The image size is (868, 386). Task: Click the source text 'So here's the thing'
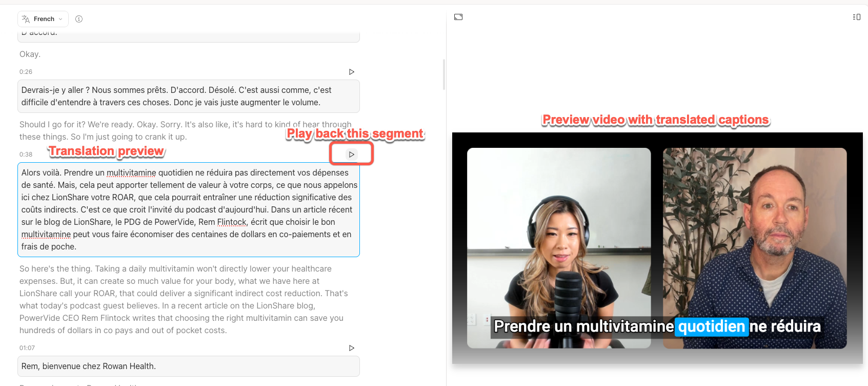pos(56,268)
